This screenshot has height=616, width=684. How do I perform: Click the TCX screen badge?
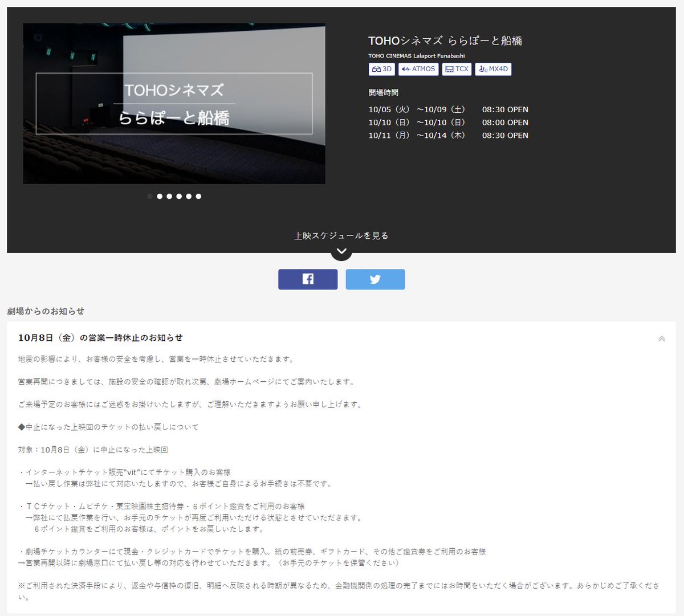tap(457, 69)
